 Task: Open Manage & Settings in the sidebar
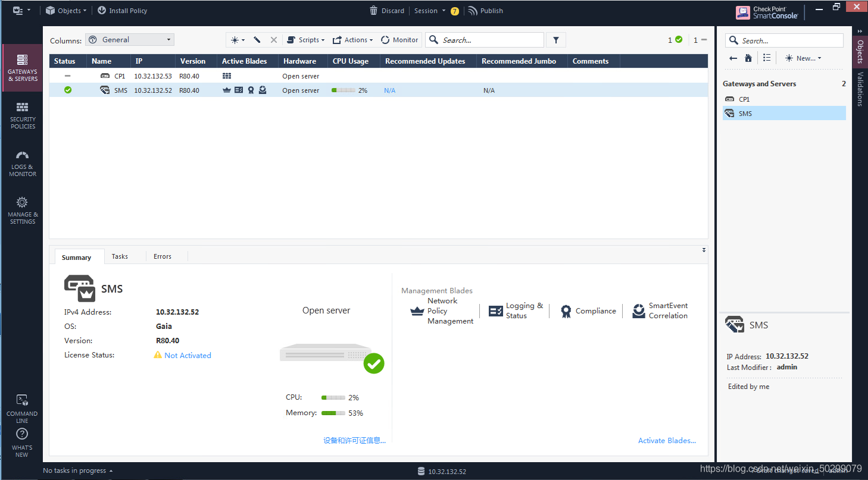[x=23, y=210]
